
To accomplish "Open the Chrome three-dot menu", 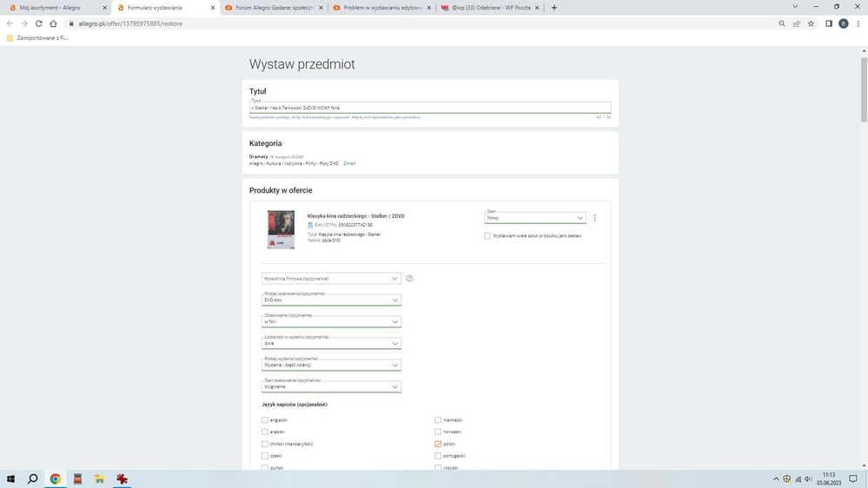I will pyautogui.click(x=858, y=23).
